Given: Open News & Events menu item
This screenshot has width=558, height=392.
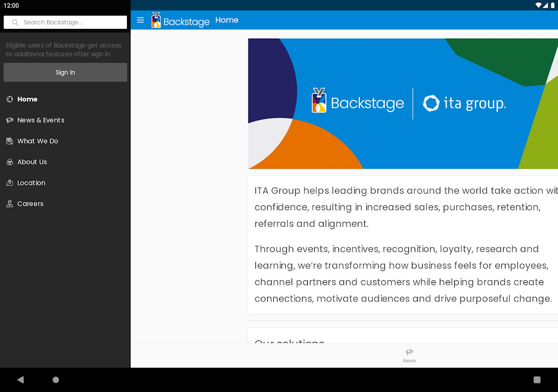Looking at the screenshot, I should coord(65,120).
